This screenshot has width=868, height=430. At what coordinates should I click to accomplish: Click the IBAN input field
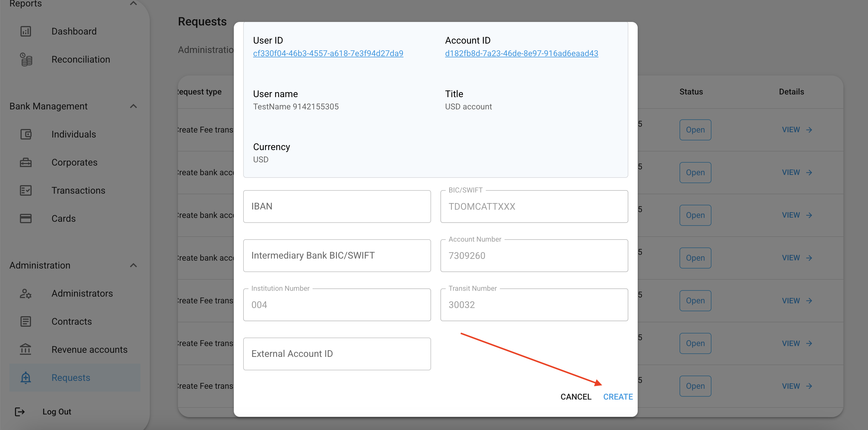click(337, 206)
